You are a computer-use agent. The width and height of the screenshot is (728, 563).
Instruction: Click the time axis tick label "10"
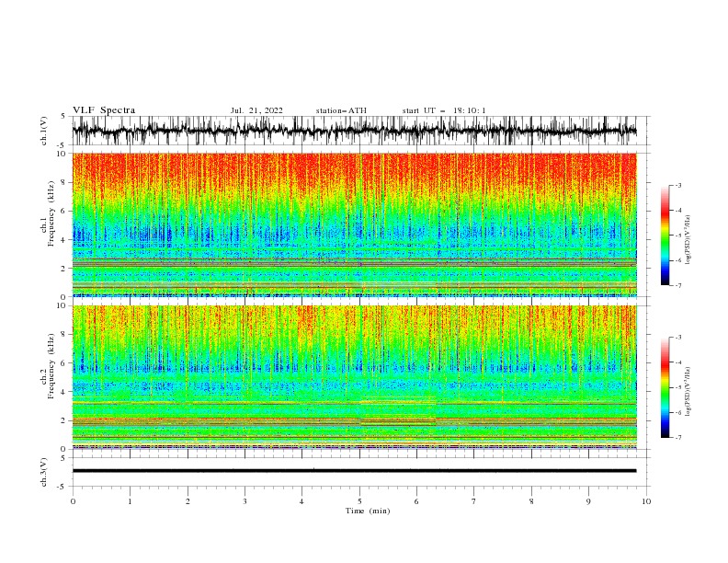(x=646, y=501)
